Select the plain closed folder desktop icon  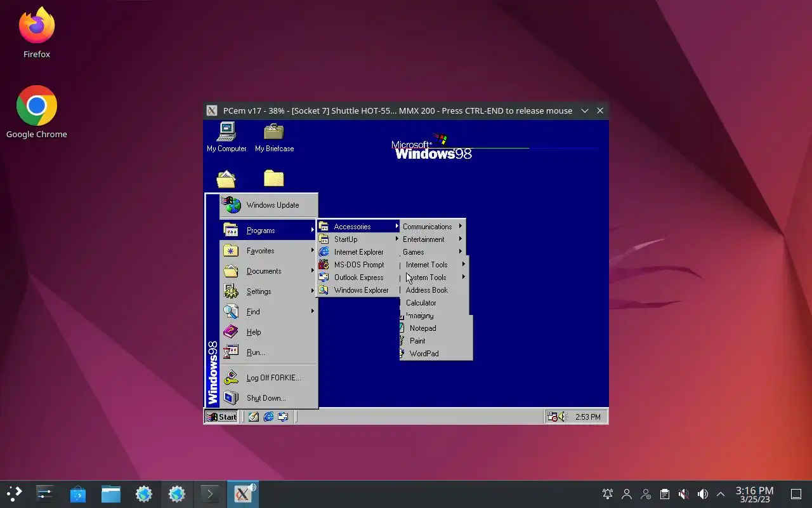point(274,178)
